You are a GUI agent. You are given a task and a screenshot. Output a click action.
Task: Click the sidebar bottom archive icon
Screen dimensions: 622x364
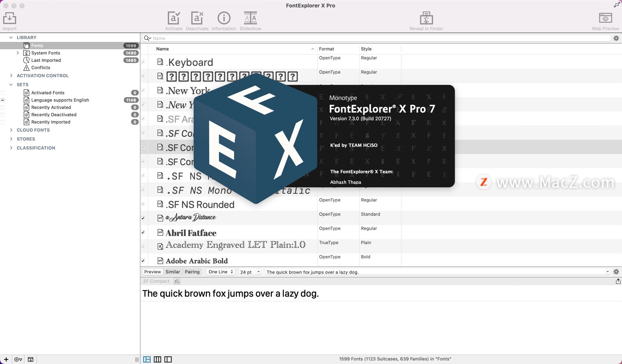tap(30, 359)
